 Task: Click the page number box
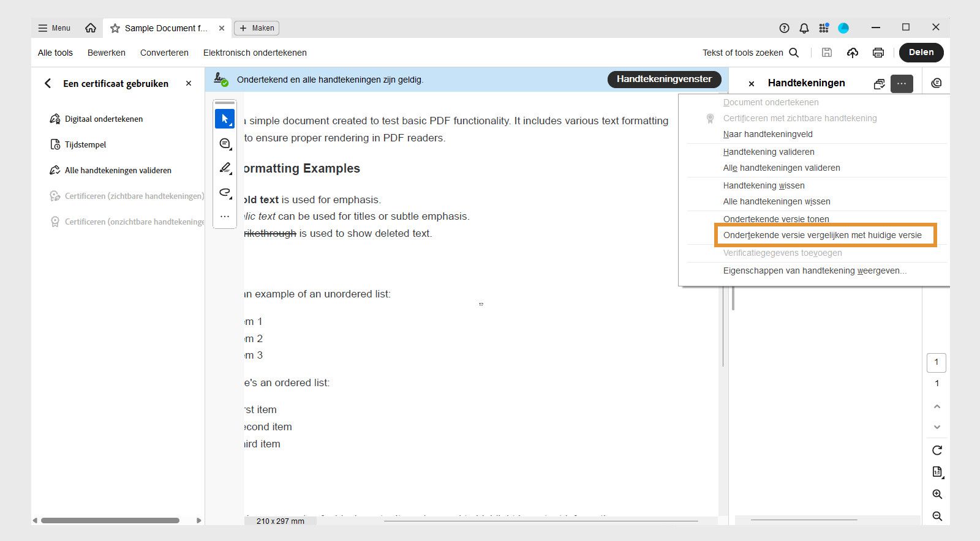click(x=936, y=362)
